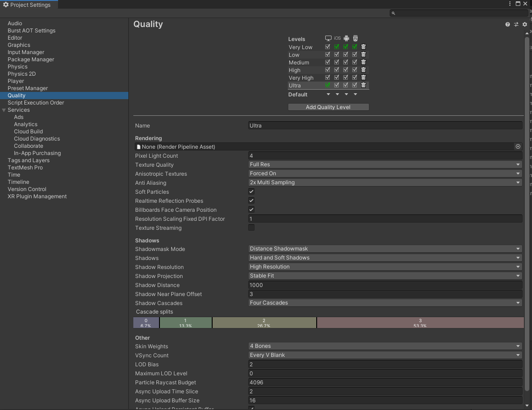The width and height of the screenshot is (532, 410).
Task: Adjust cascade split 3 on the slider
Action: click(420, 323)
